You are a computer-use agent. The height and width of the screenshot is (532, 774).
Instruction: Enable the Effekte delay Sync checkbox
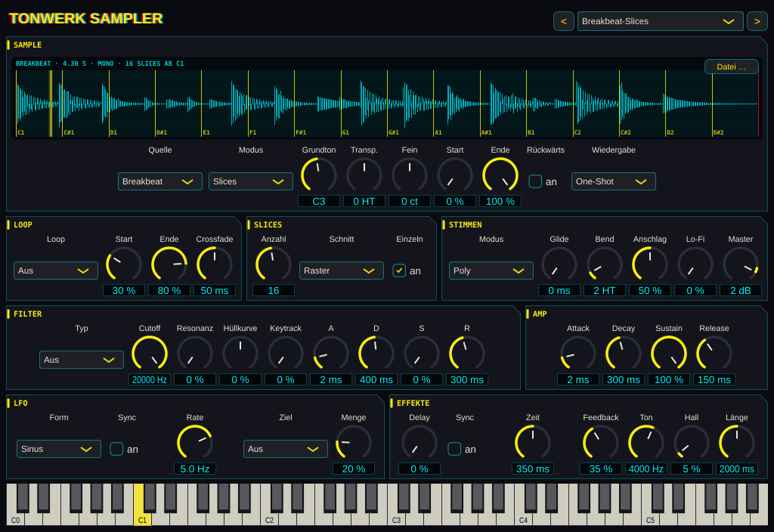[x=454, y=449]
